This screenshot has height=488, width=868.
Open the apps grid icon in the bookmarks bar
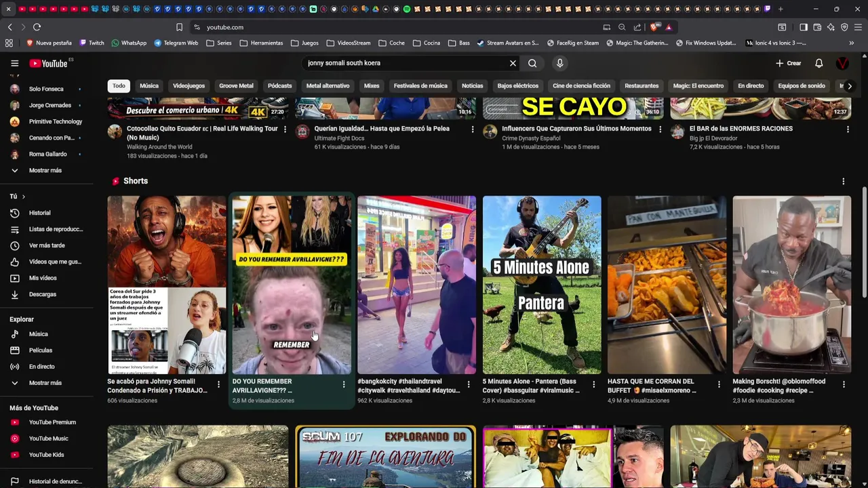point(9,43)
